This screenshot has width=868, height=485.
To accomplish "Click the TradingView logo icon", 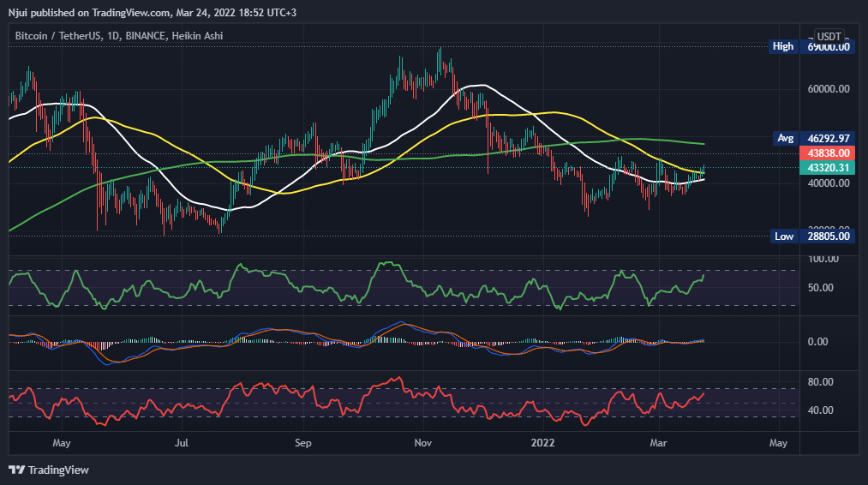I will 16,470.
